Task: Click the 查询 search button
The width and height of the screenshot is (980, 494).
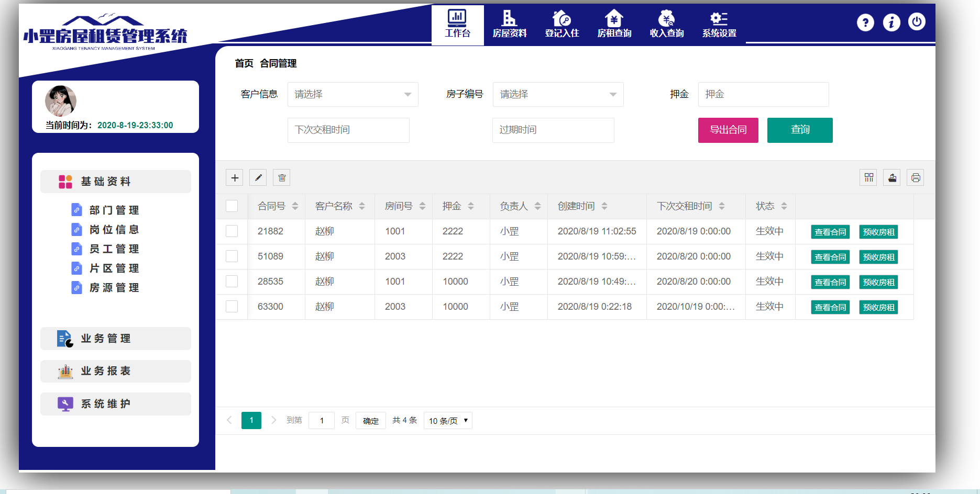Action: [799, 130]
